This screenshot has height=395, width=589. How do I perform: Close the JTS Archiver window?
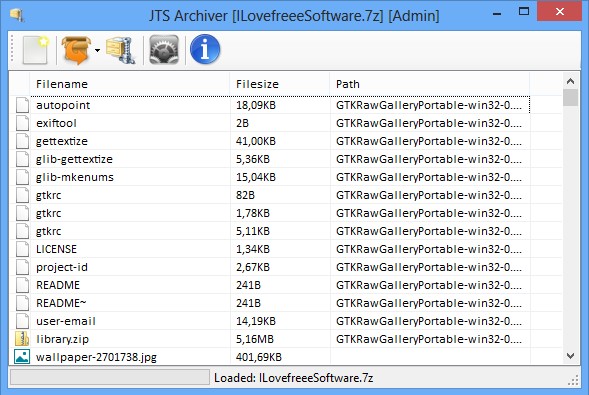point(560,12)
